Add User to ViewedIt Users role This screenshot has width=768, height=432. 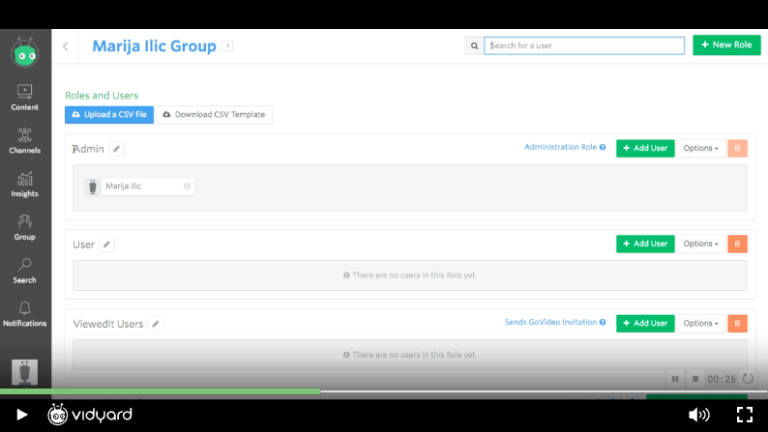click(x=645, y=323)
